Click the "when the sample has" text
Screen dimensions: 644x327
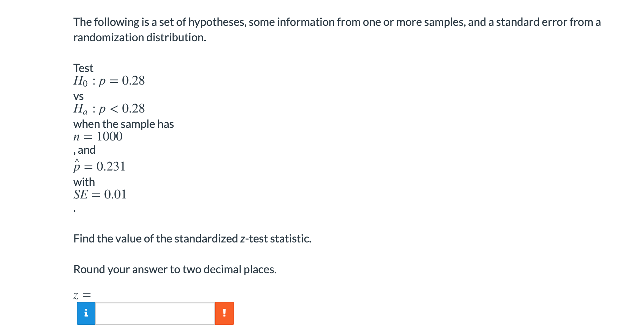(123, 124)
